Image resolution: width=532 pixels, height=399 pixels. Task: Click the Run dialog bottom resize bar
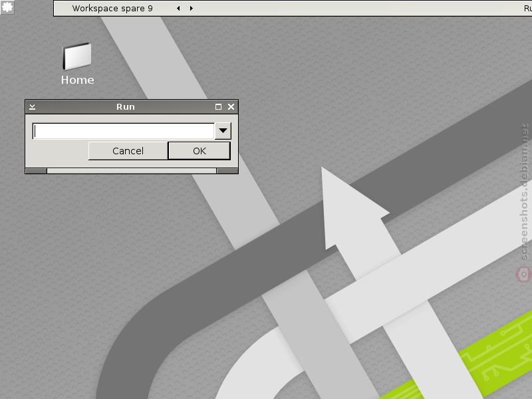point(132,171)
